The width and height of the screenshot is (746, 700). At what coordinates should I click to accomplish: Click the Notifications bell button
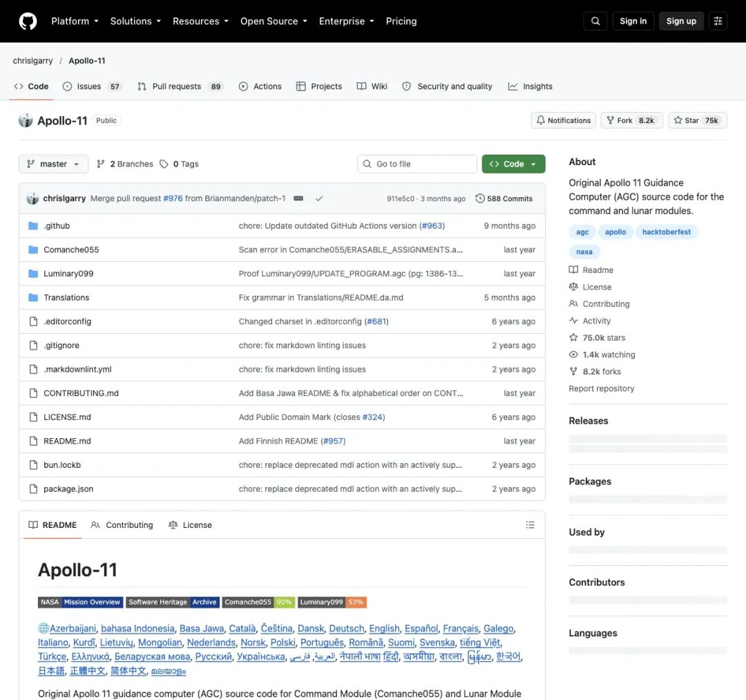[x=564, y=120]
